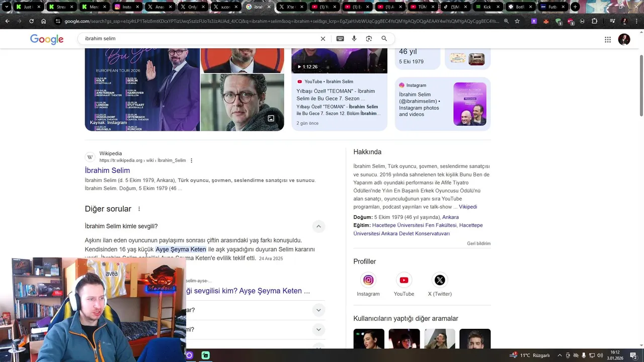Reload the current Google page
The width and height of the screenshot is (644, 362).
pyautogui.click(x=31, y=21)
